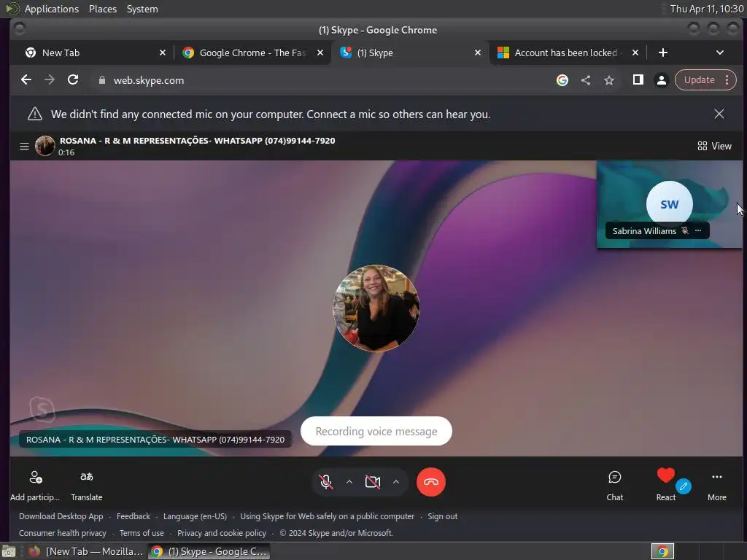Click the Recording voice message pill

coord(376,432)
